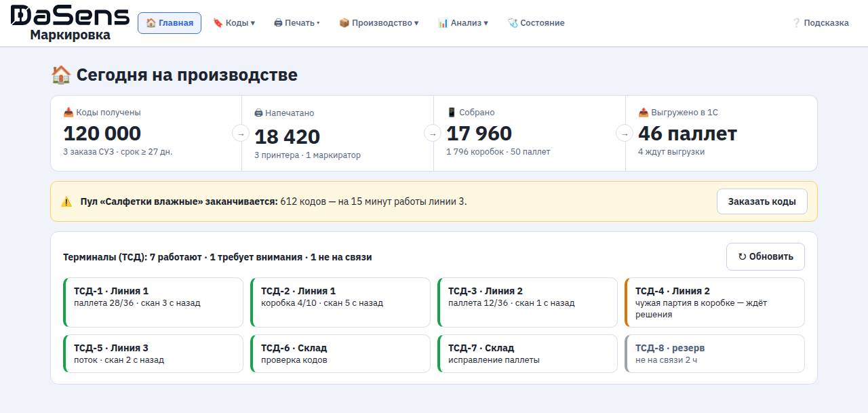Open the 'Состояние' section

[536, 23]
